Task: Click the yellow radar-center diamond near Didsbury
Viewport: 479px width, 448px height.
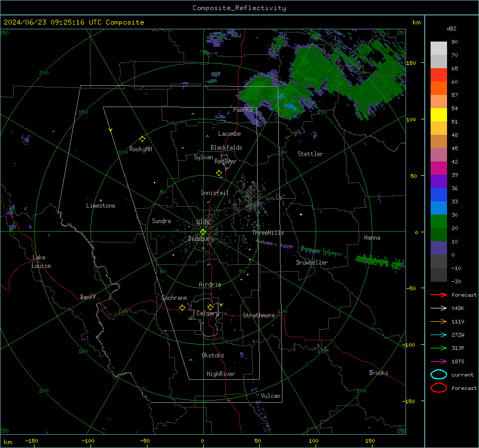Action: coord(203,232)
